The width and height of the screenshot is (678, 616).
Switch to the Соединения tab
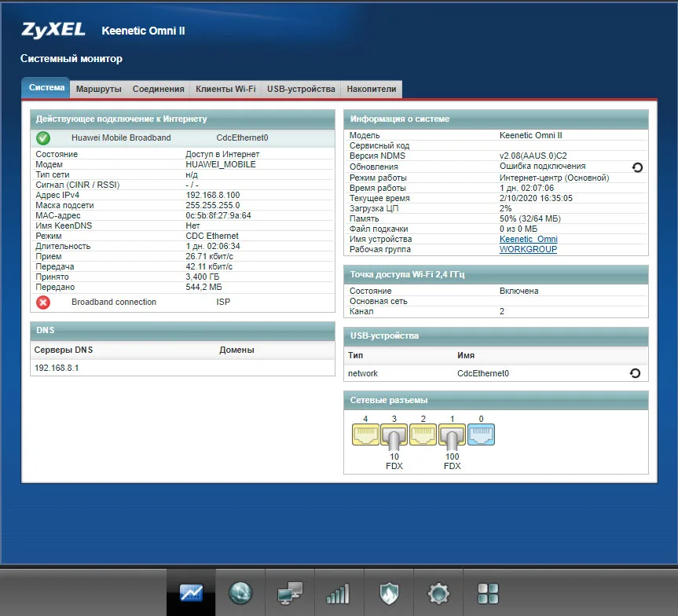(x=158, y=89)
